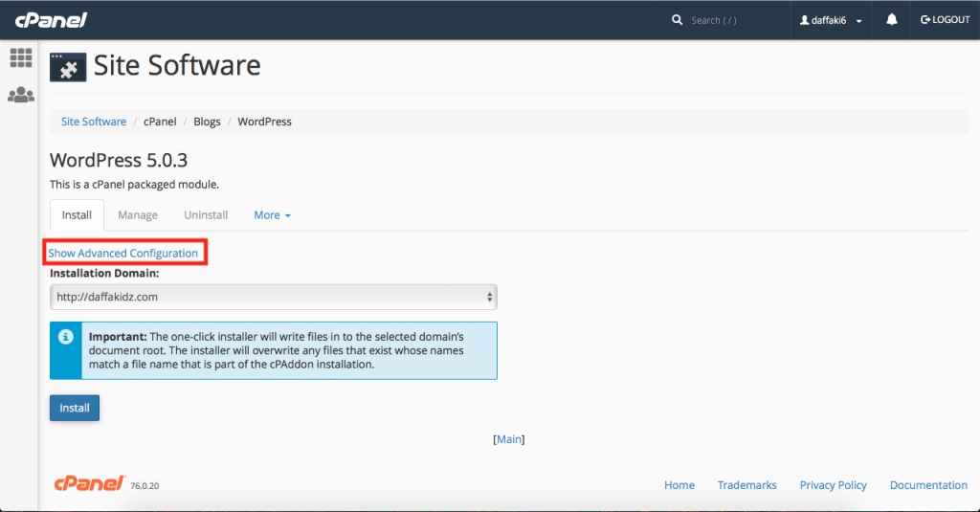Click 'This is a cPanel packaged module.' text
Viewport: 980px width, 512px height.
point(134,185)
